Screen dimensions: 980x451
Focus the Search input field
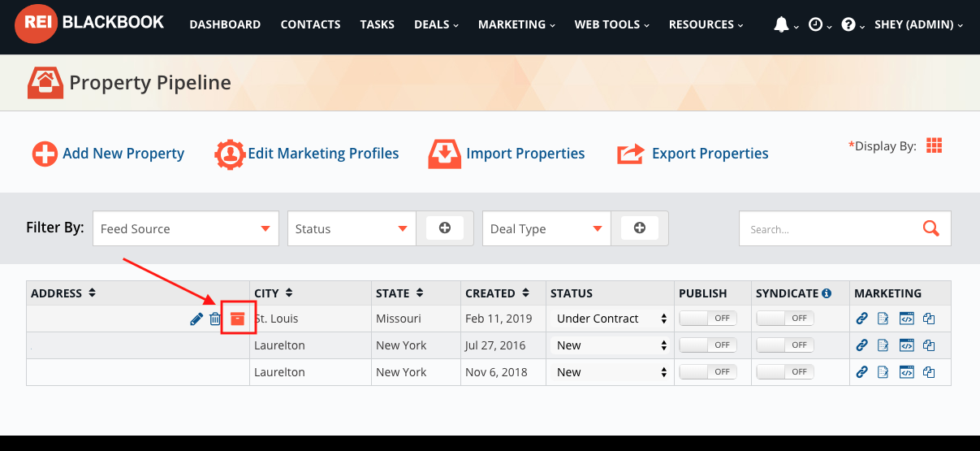pos(830,229)
